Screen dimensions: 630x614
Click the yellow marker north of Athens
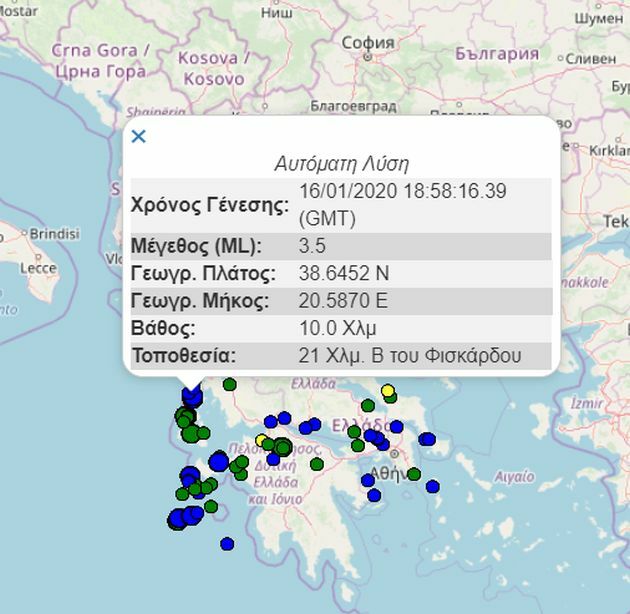pos(387,390)
